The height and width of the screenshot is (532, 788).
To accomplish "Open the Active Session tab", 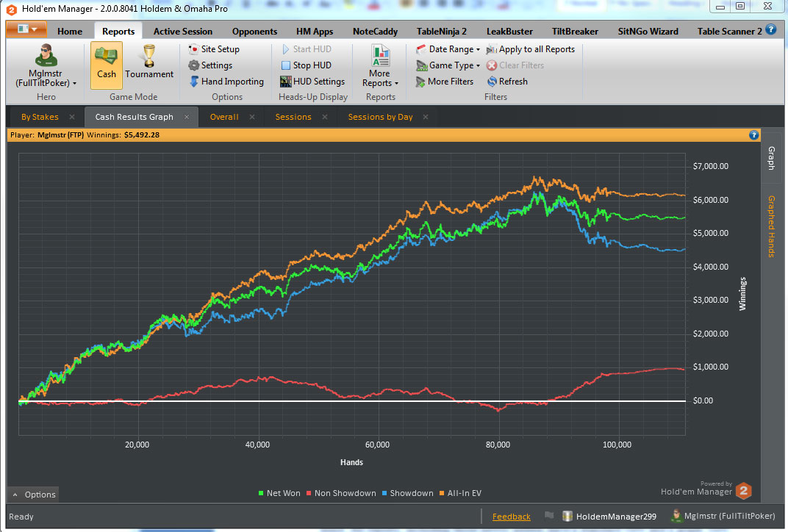I will [x=183, y=31].
